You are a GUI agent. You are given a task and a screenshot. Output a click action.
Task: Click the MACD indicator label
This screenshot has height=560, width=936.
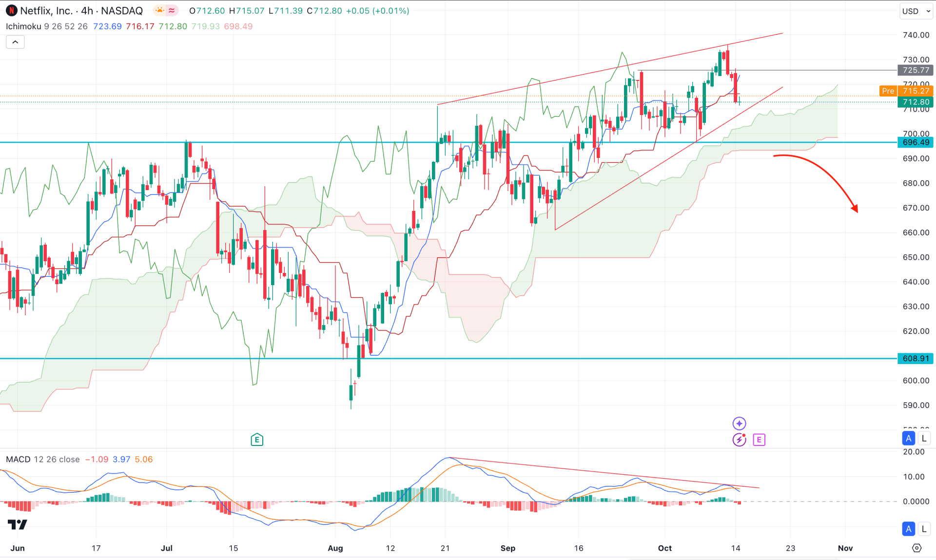[18, 459]
